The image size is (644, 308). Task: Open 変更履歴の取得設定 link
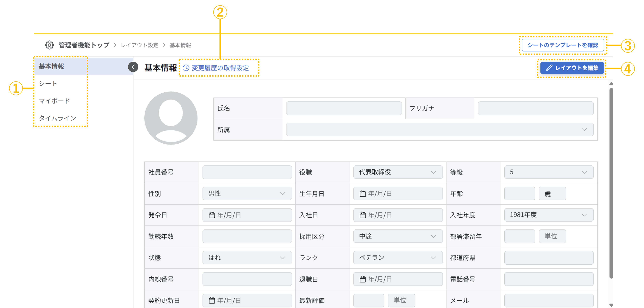click(216, 68)
